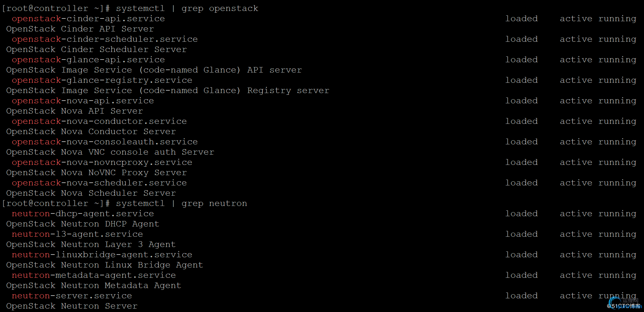Click the neutron-dhcp-agent.service entry
The height and width of the screenshot is (312, 644).
point(83,214)
